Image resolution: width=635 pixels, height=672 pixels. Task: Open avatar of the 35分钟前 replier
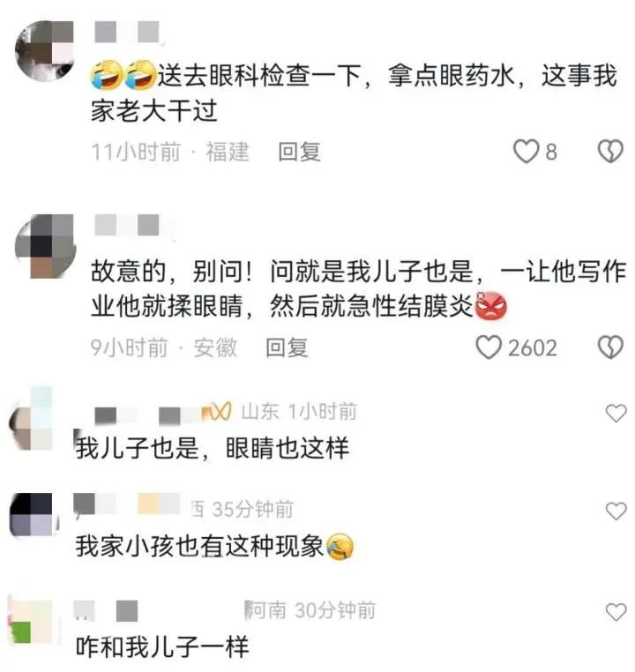point(32,514)
